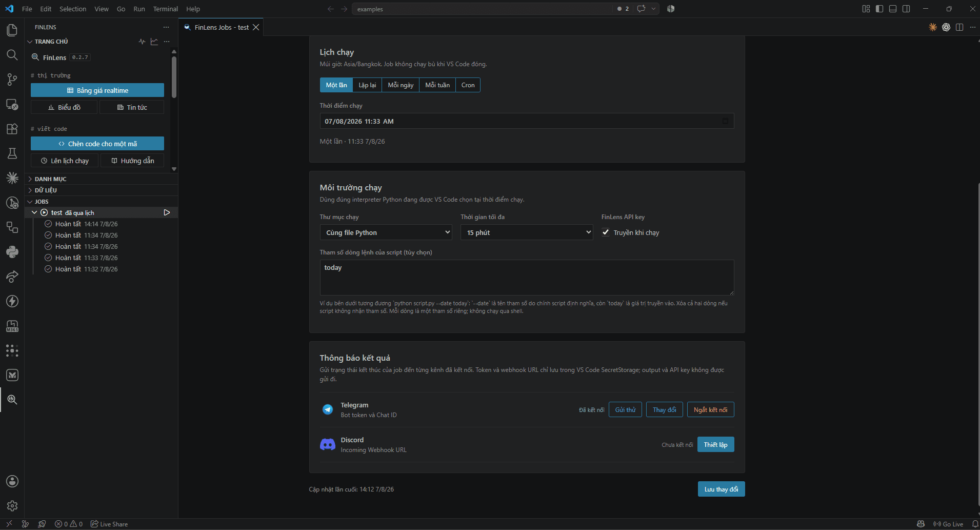The image size is (980, 530).
Task: Open the customize layout icon
Action: (866, 9)
